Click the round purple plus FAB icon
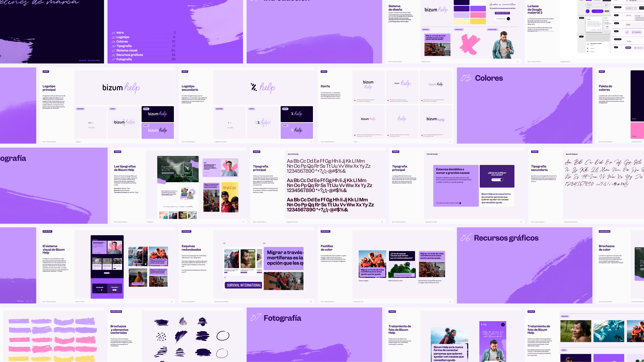This screenshot has width=644, height=362. click(x=587, y=11)
